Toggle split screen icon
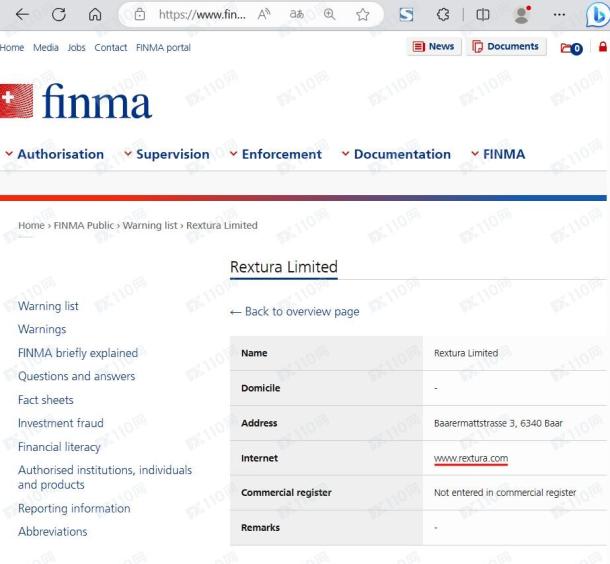Image resolution: width=610 pixels, height=564 pixels. (483, 15)
